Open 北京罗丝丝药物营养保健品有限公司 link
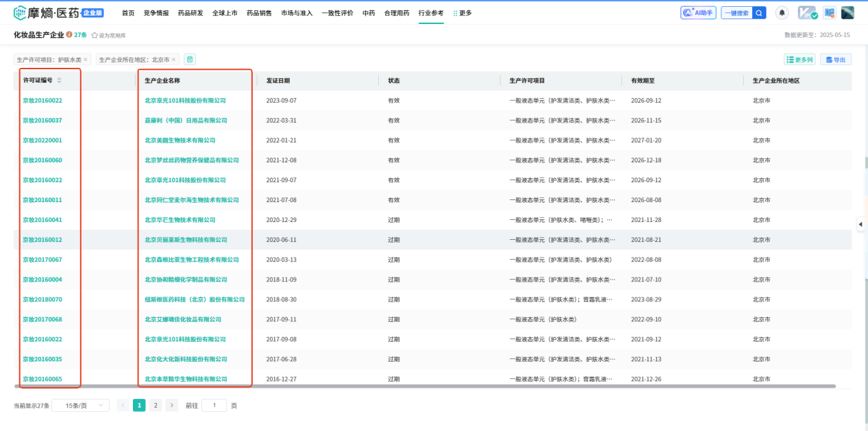The height and width of the screenshot is (431, 868). (x=192, y=160)
